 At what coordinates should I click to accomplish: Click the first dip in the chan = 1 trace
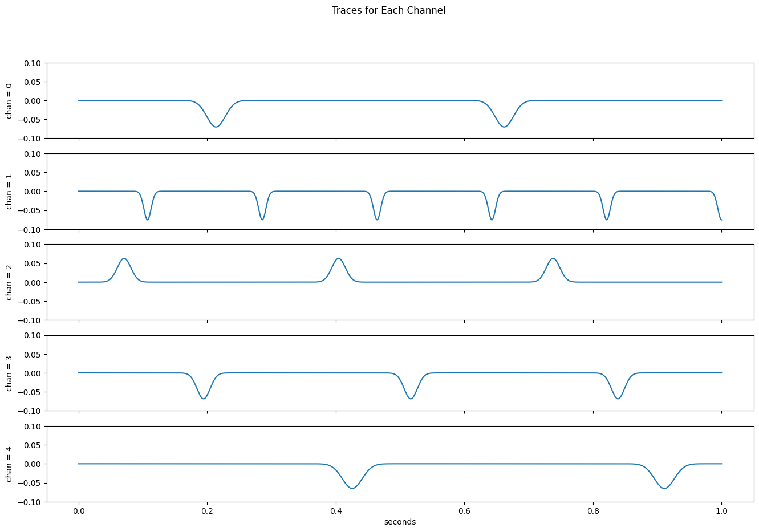point(148,206)
